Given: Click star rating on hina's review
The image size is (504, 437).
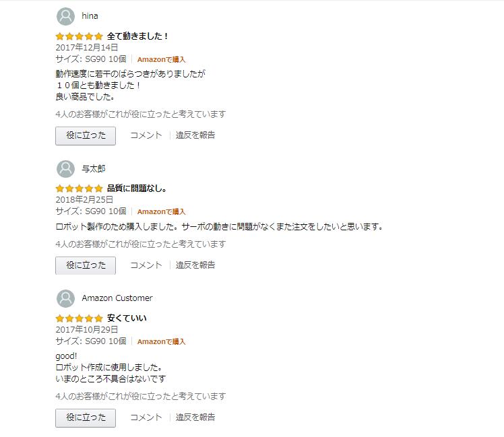Looking at the screenshot, I should (x=79, y=36).
